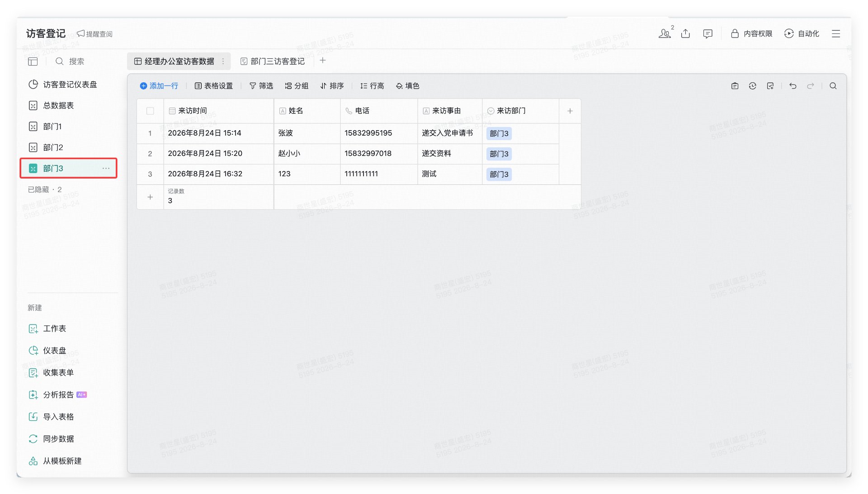Click 来访部门 column header
868x494 pixels.
(521, 111)
